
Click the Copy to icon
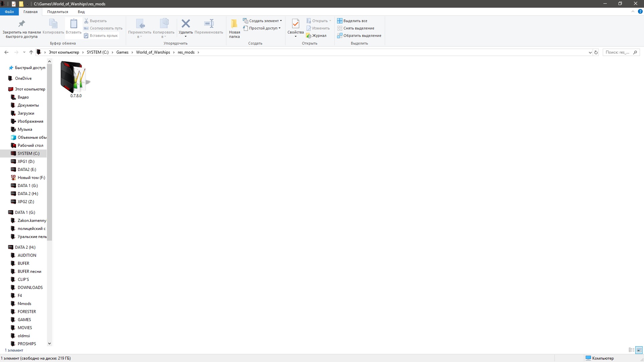click(164, 24)
